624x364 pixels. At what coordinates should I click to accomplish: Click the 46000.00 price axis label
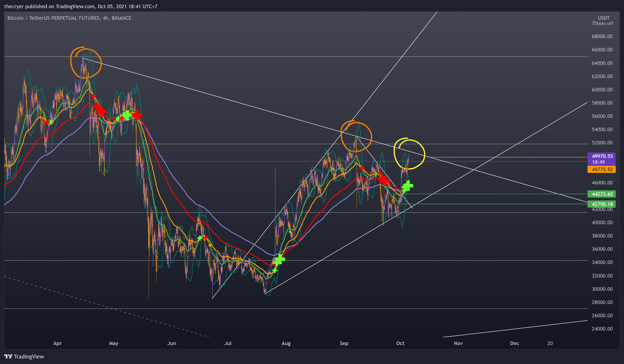click(602, 183)
